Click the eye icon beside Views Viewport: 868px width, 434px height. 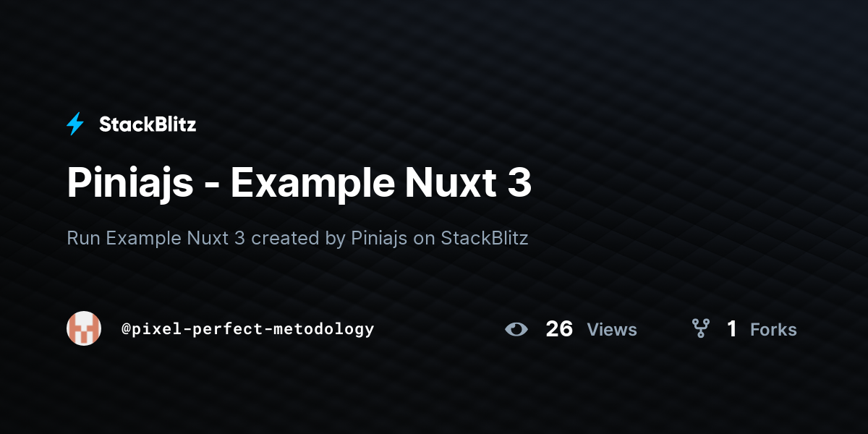click(516, 329)
